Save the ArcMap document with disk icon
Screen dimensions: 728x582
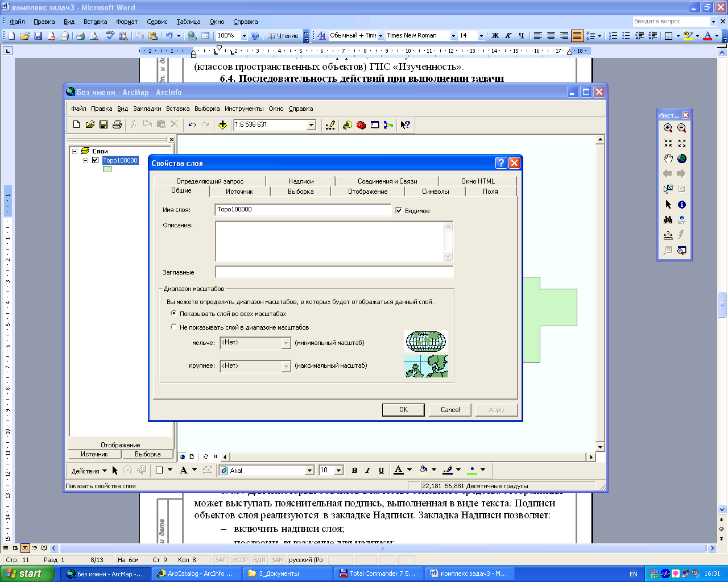coord(104,124)
